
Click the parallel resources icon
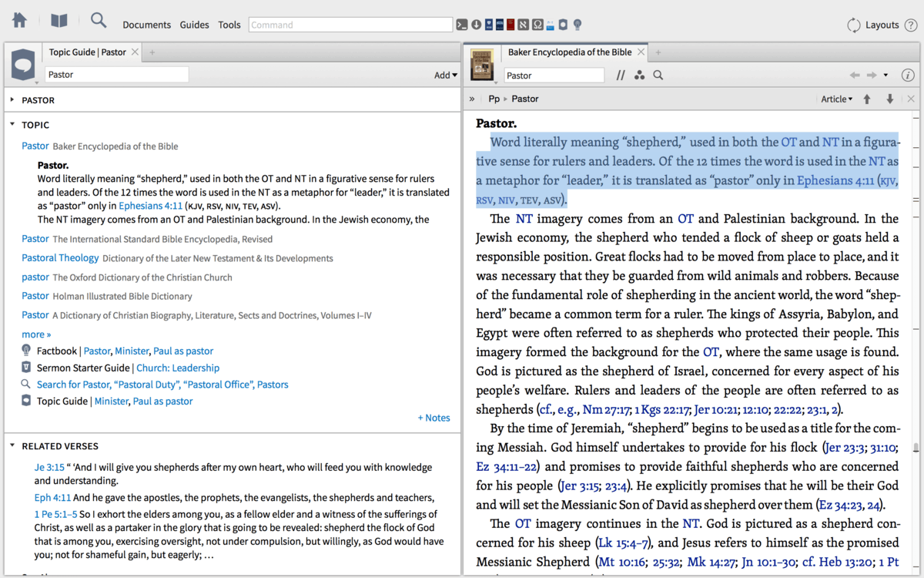(x=621, y=76)
